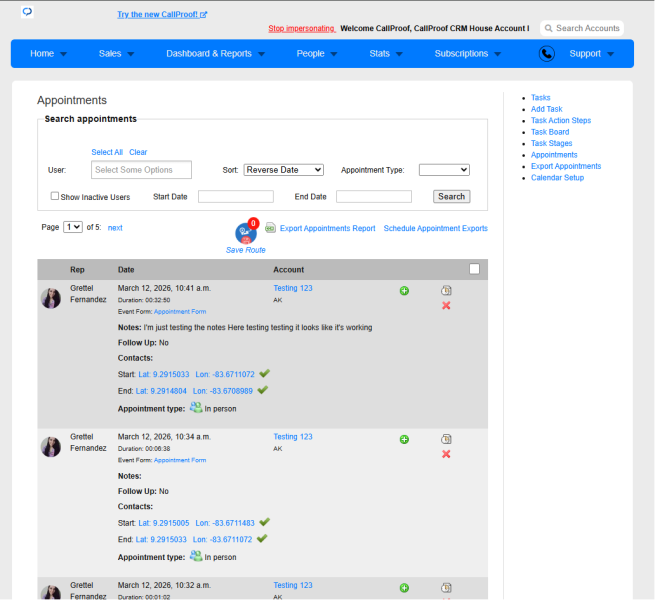Expand the People menu

(317, 53)
